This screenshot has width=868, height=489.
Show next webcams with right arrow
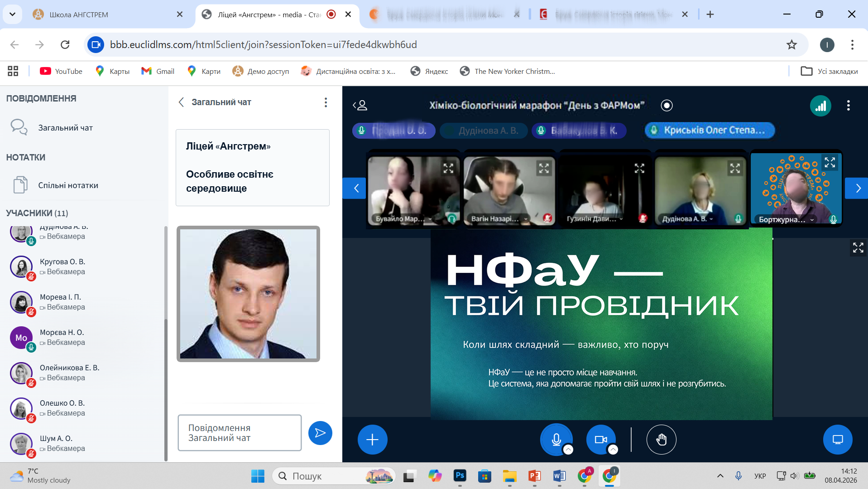point(857,188)
